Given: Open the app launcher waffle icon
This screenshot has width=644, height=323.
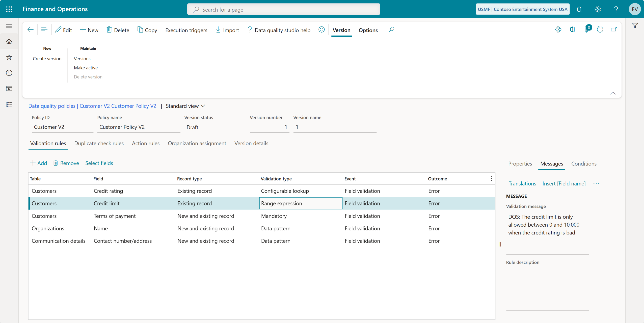Looking at the screenshot, I should [9, 9].
